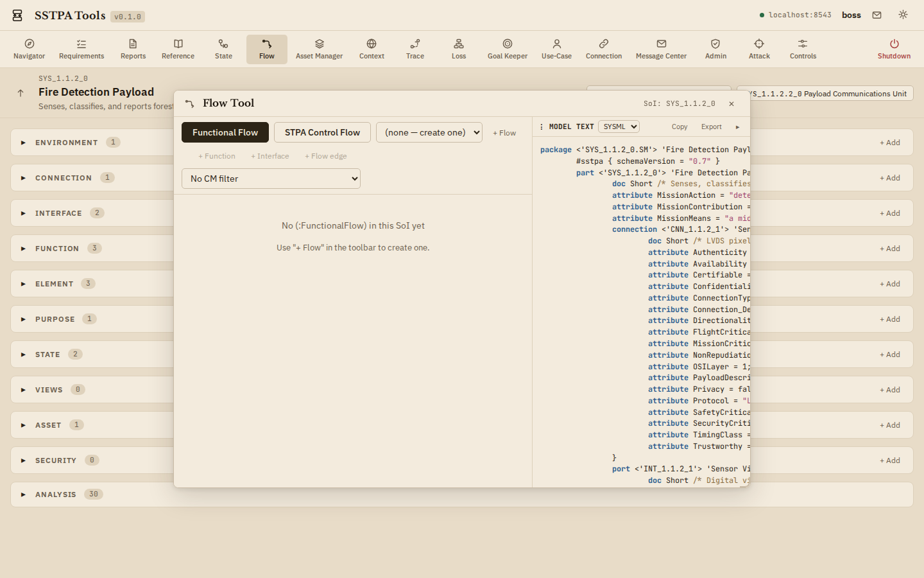
Task: Open the SYSML model format dropdown
Action: click(x=619, y=127)
